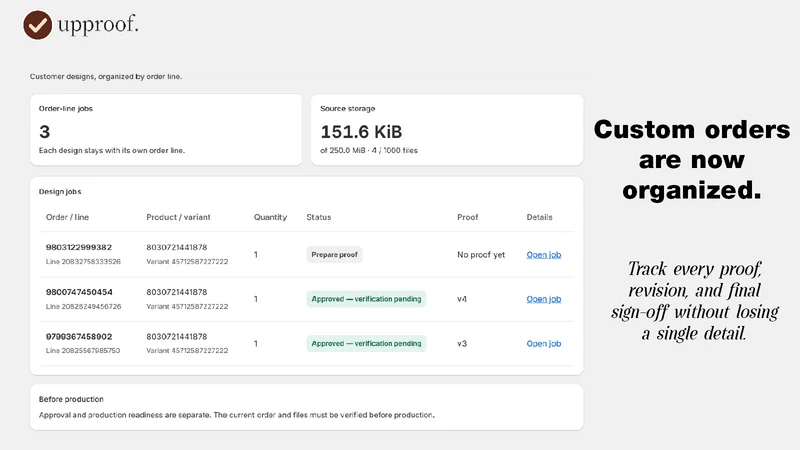Click Line 20832758333526 text
Image resolution: width=800 pixels, height=450 pixels.
[x=83, y=262]
